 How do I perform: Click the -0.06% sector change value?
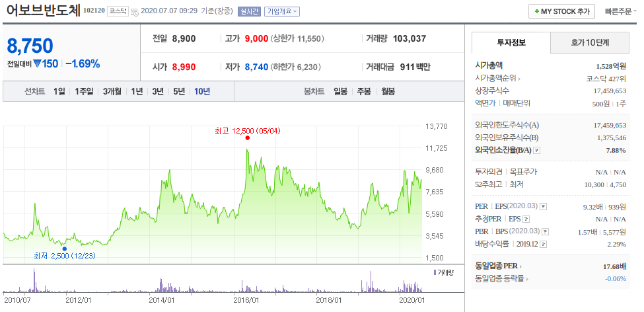tap(616, 279)
